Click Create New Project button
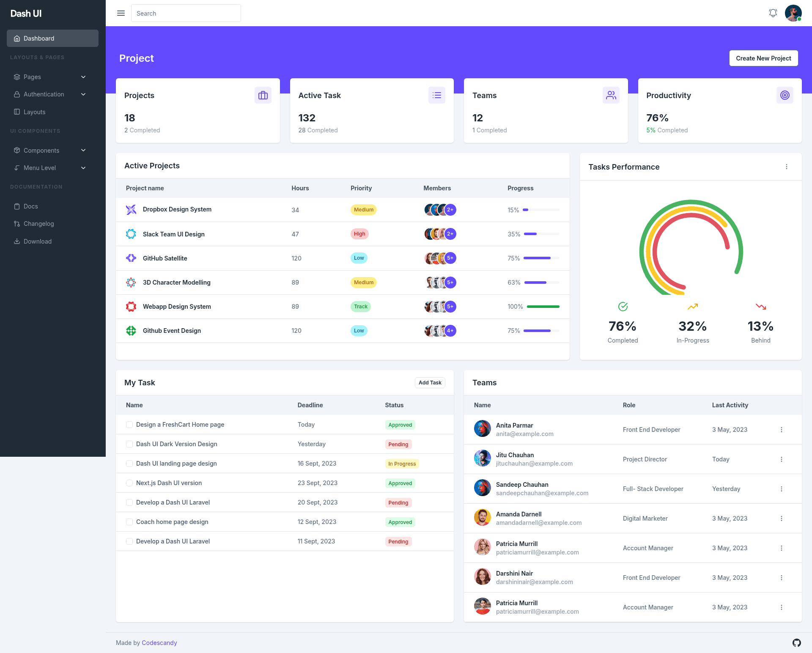The height and width of the screenshot is (653, 812). (763, 58)
